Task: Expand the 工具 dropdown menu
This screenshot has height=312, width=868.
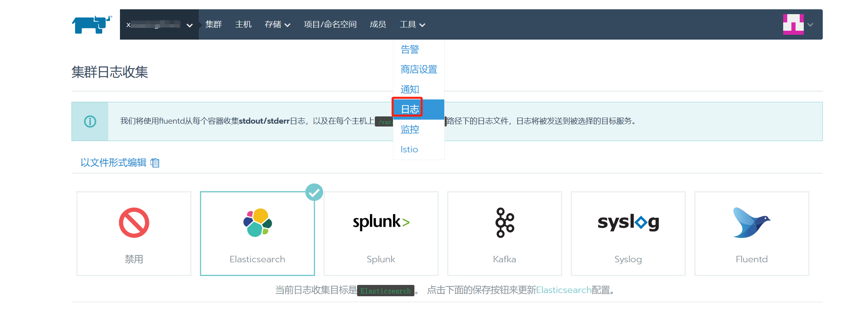Action: click(412, 25)
